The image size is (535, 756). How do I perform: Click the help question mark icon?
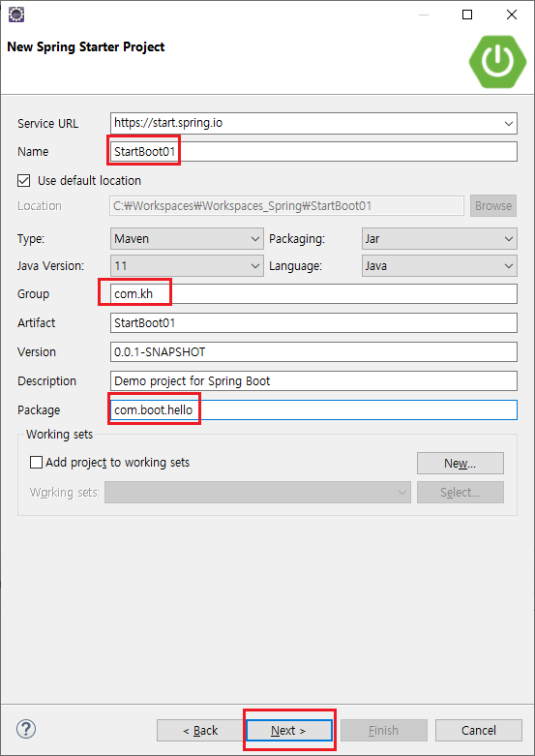coord(26,729)
